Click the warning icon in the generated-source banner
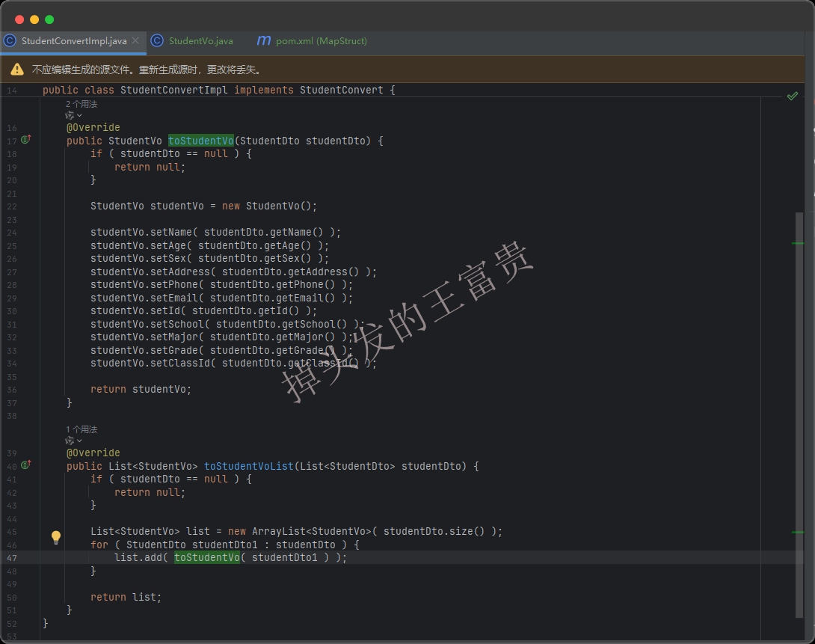The height and width of the screenshot is (644, 815). pyautogui.click(x=17, y=69)
